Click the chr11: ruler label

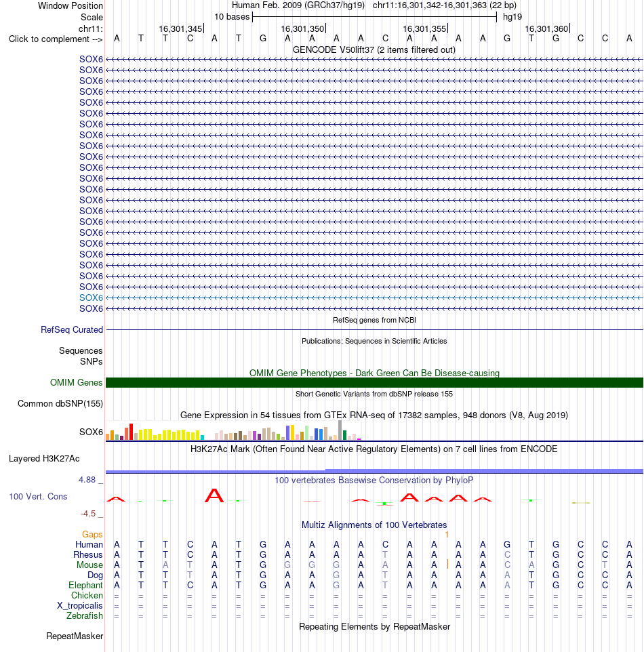pyautogui.click(x=90, y=28)
